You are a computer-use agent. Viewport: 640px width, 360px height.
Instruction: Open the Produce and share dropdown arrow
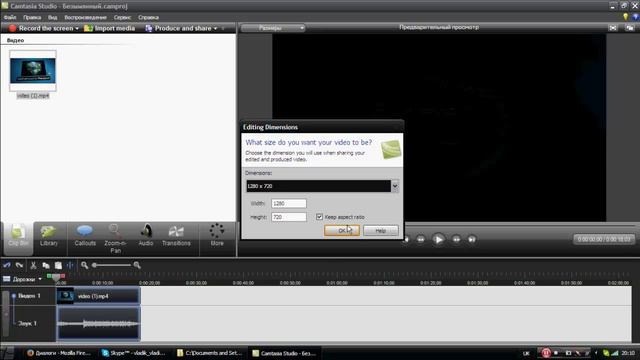pos(215,29)
